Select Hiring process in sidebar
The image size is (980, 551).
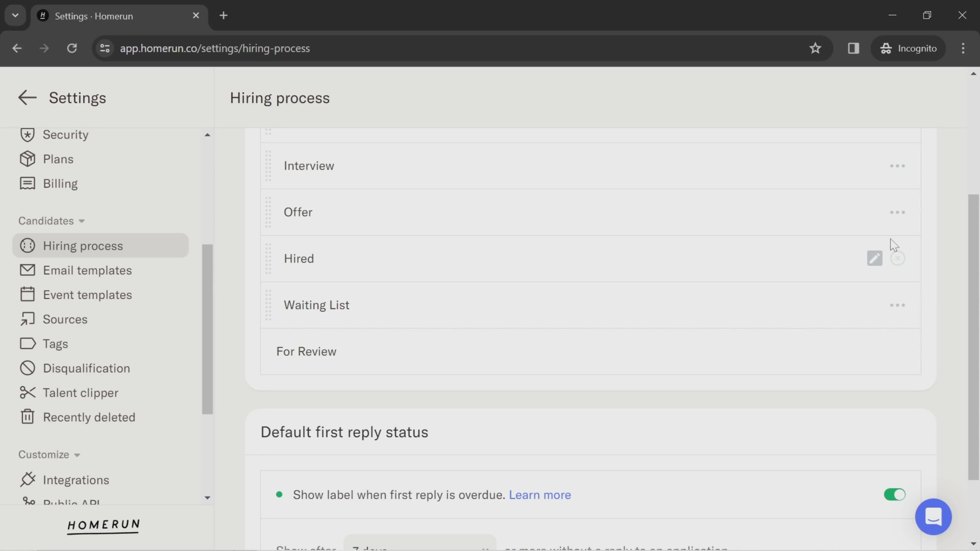click(101, 246)
